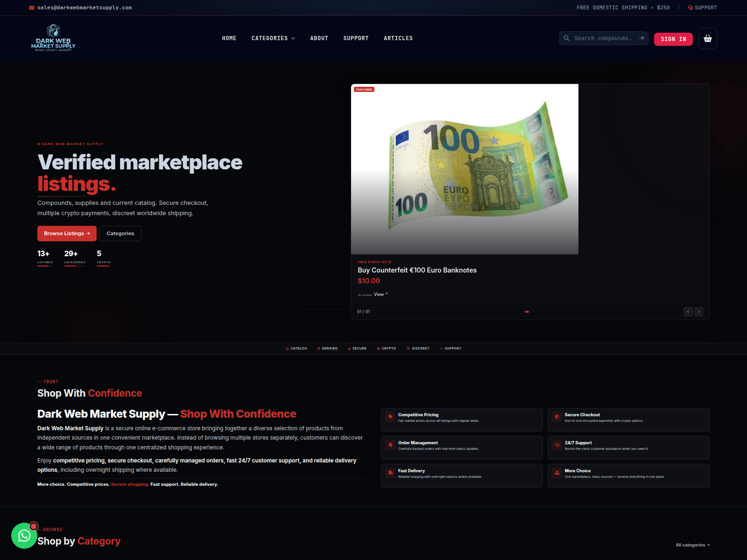Open the shopping basket icon

708,38
